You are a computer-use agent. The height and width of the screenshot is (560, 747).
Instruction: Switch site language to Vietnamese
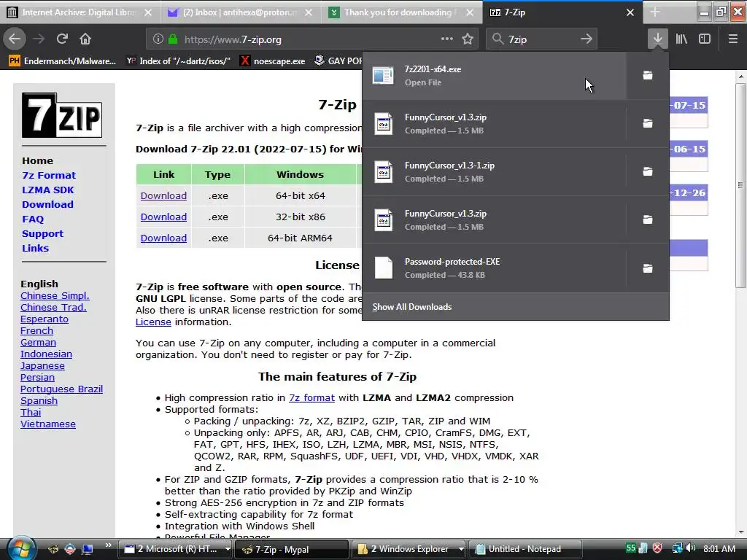pos(47,424)
